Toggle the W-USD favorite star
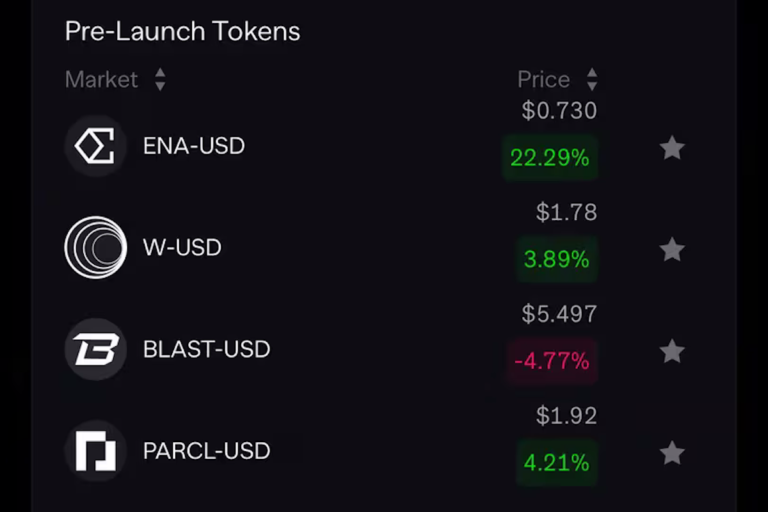Screen dimensions: 768x512 (x=672, y=249)
